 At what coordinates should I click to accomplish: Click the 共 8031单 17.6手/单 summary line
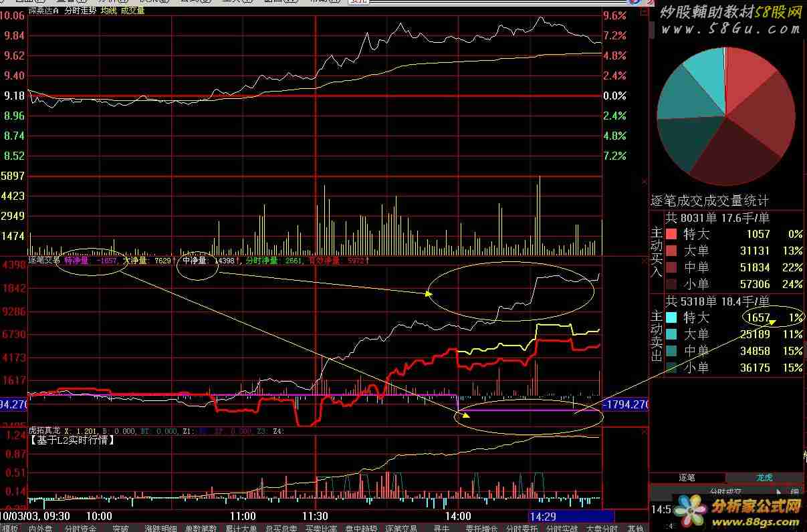point(717,218)
